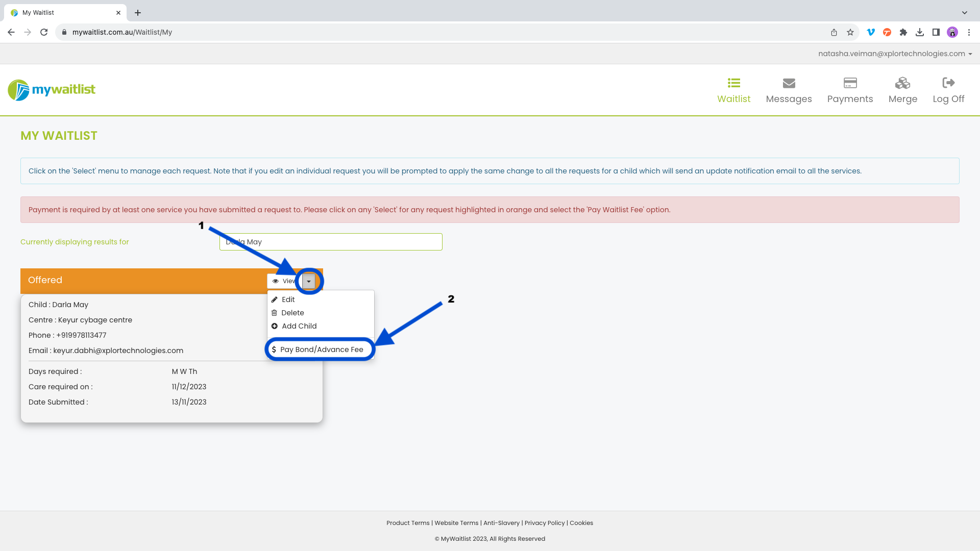Click the mywaitlist logo
The height and width of the screenshot is (551, 980).
tap(52, 90)
